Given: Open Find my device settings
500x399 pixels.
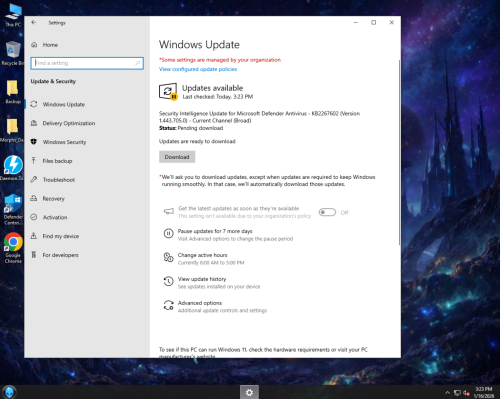Looking at the screenshot, I should point(61,236).
